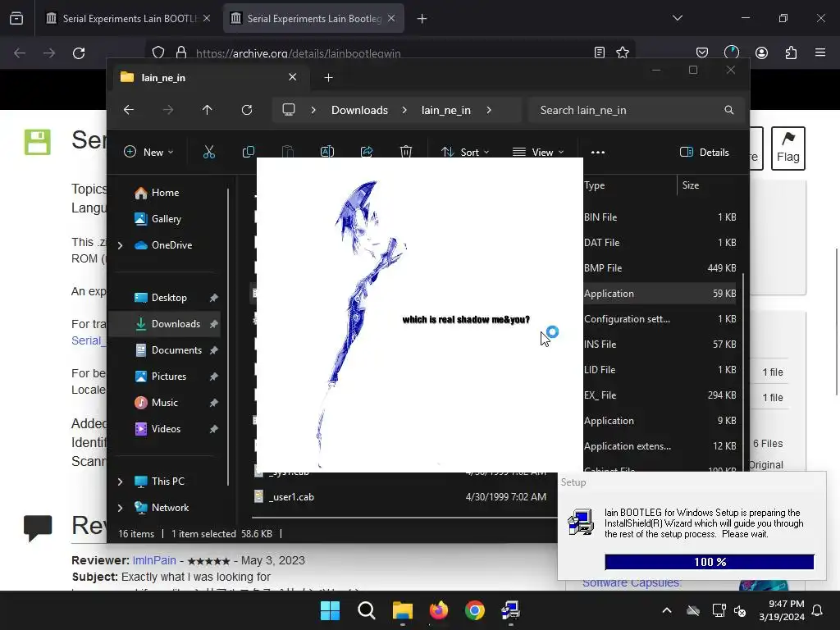
Task: Open Desktop in Explorer sidebar
Action: coord(169,298)
